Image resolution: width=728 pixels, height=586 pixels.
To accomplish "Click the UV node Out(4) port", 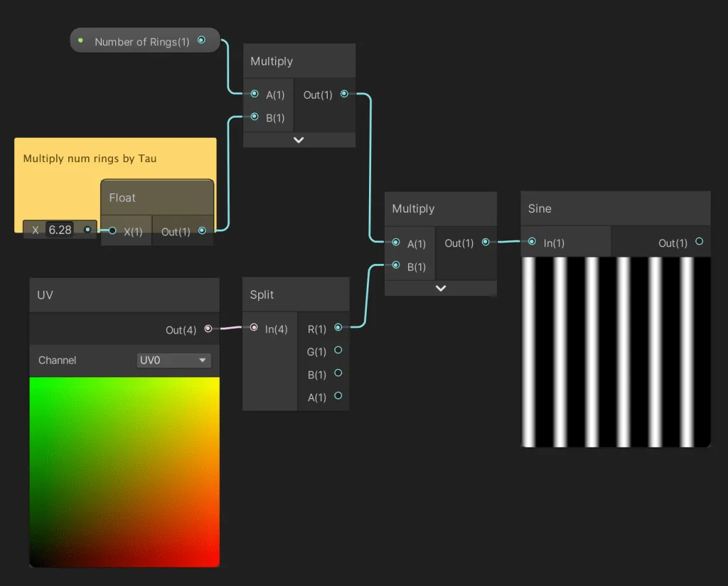I will pyautogui.click(x=208, y=329).
